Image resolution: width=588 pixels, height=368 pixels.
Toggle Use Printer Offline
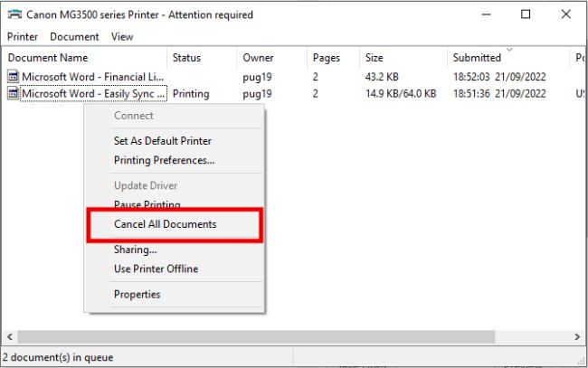(x=156, y=269)
